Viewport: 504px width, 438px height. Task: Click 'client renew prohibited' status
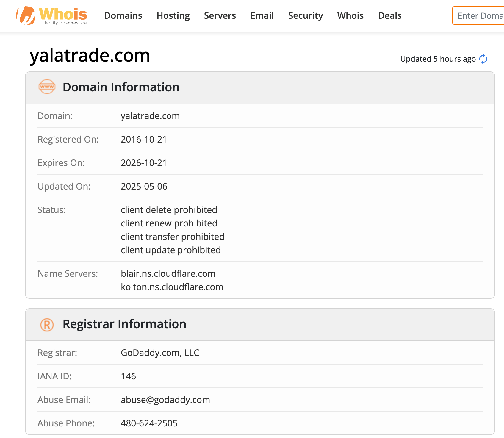coord(169,223)
